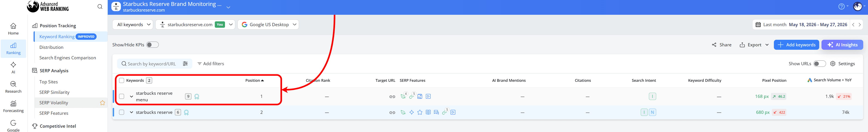The height and width of the screenshot is (132, 868).
Task: Click the knowledge panel book icon in second row
Action: pos(428,112)
